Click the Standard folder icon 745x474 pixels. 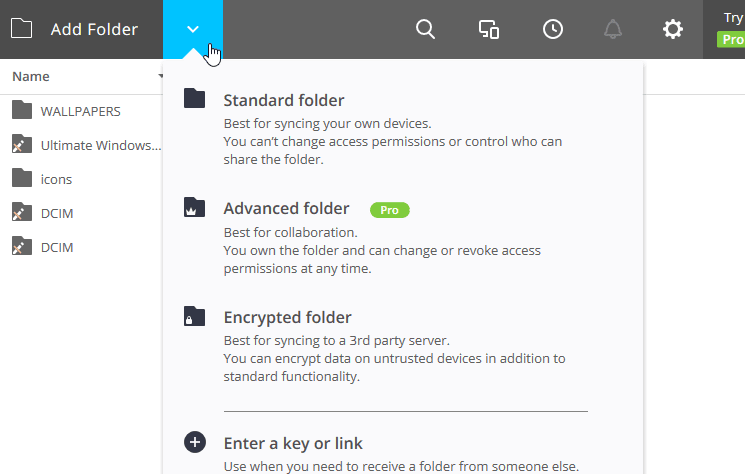194,98
